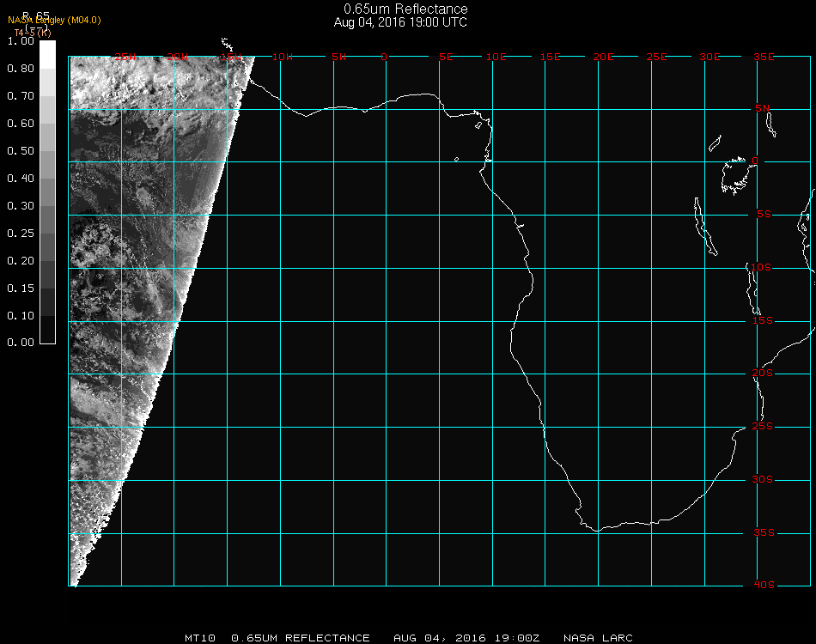Viewport: 816px width, 644px height.
Task: Click the 15S latitude grid label
Action: click(x=763, y=320)
